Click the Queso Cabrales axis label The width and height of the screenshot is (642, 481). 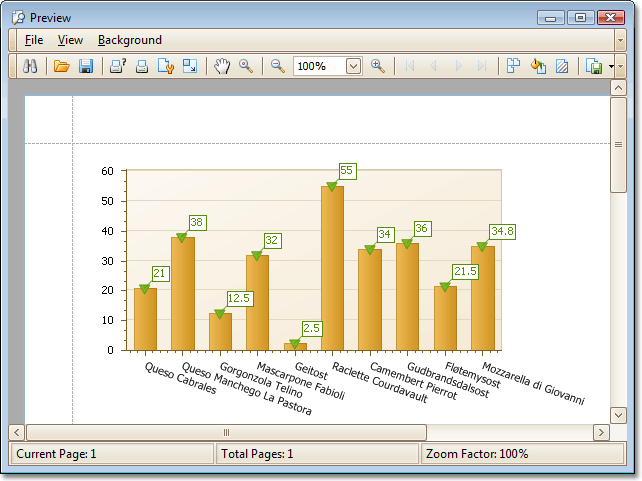[x=180, y=378]
